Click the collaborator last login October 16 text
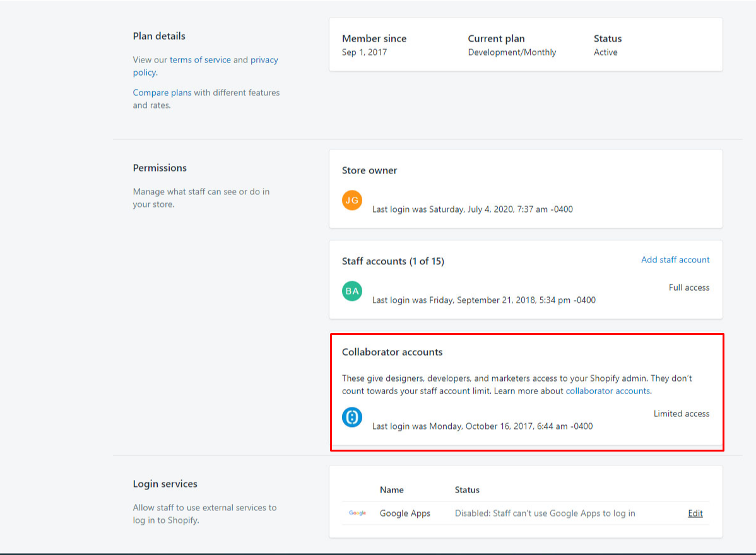The image size is (756, 555). pyautogui.click(x=482, y=426)
